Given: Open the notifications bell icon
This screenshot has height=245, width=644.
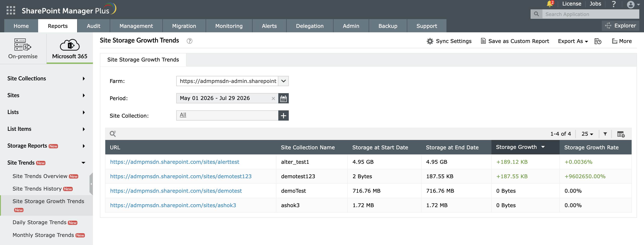Looking at the screenshot, I should pyautogui.click(x=550, y=4).
